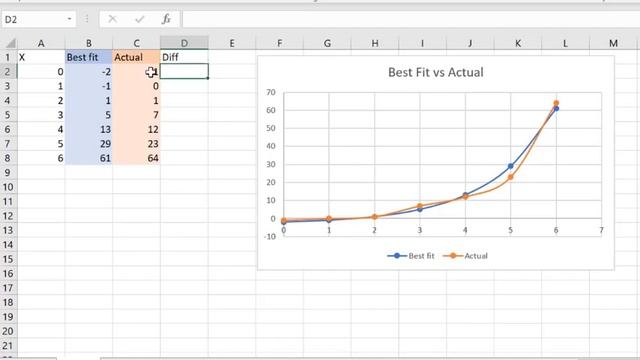Viewport: 640px width, 360px height.
Task: Click the orange Actual marker at x=5
Action: point(511,177)
